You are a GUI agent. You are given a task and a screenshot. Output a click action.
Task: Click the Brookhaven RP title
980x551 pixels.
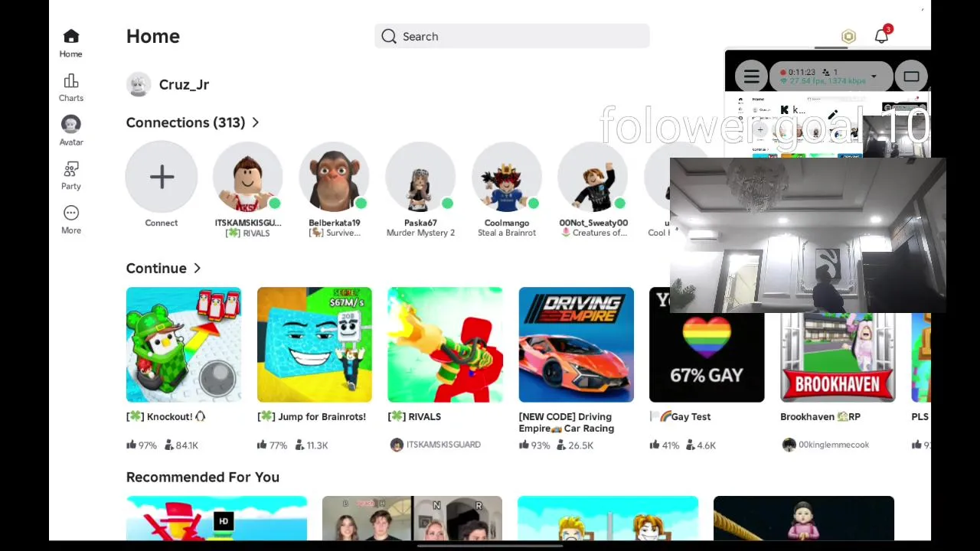[x=820, y=416]
